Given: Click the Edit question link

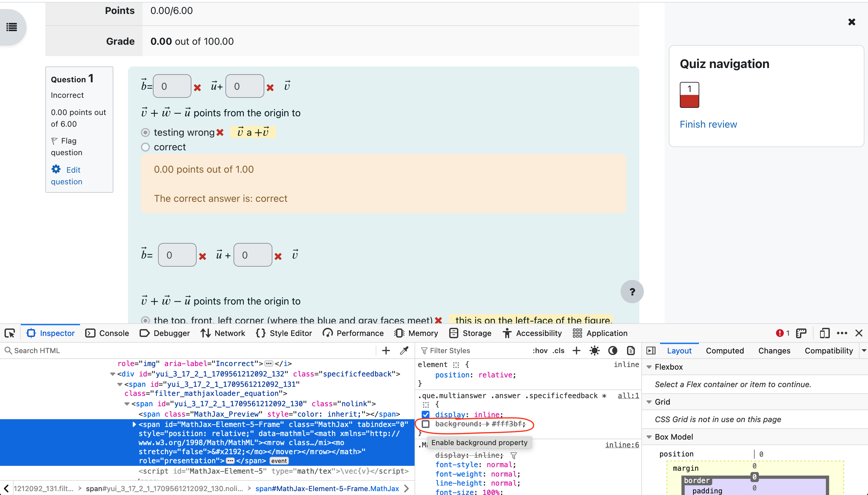Looking at the screenshot, I should (x=66, y=176).
